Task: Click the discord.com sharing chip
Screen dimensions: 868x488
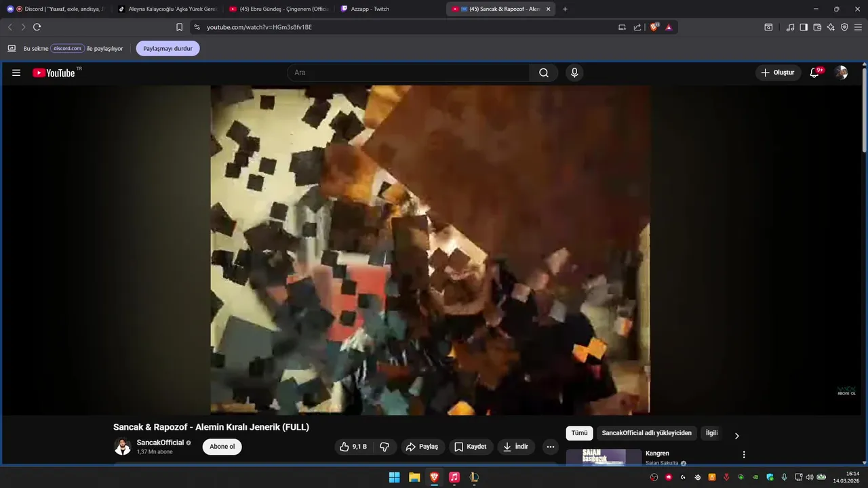Action: click(x=68, y=49)
